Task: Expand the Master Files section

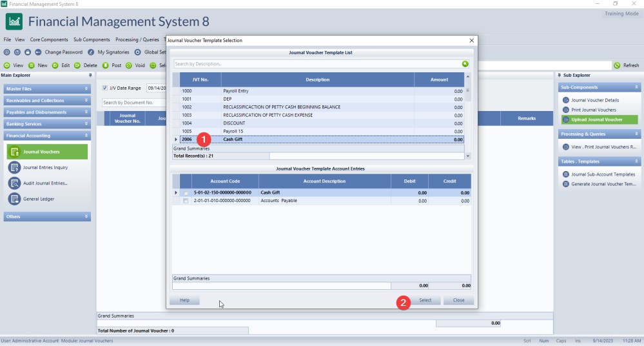Action: tap(86, 88)
